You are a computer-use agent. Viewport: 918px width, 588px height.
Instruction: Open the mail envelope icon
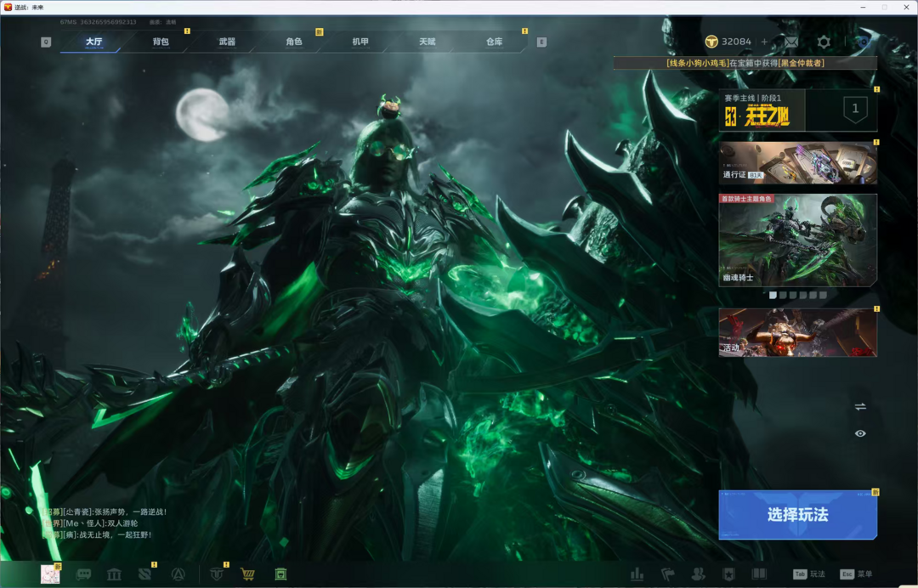click(791, 42)
